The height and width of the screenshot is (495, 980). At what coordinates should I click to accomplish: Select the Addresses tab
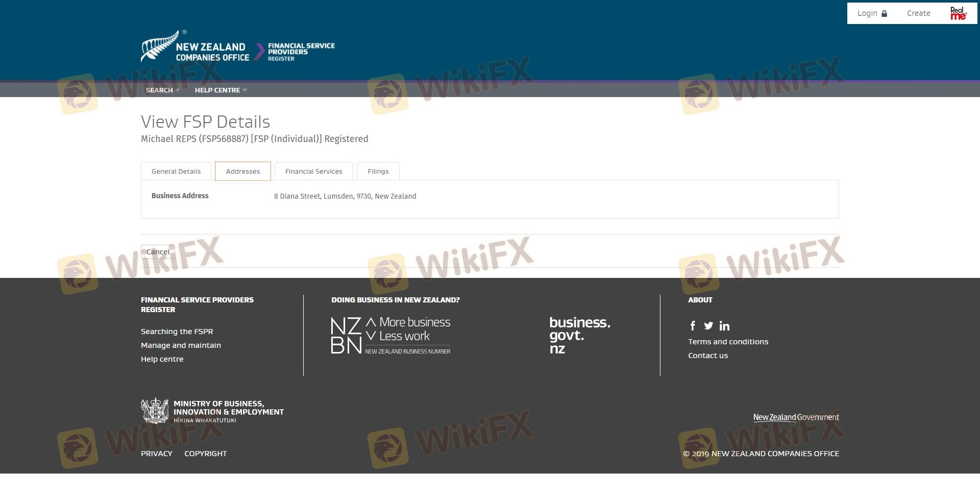243,172
